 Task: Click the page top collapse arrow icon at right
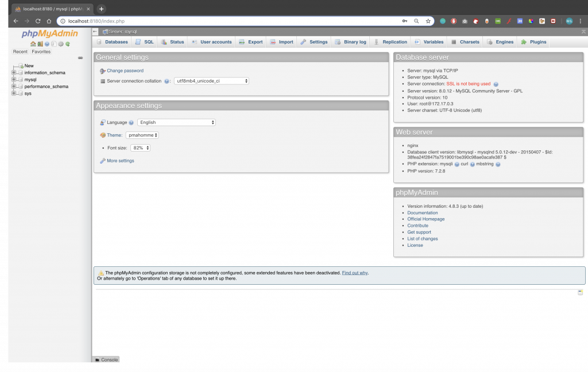click(x=583, y=32)
